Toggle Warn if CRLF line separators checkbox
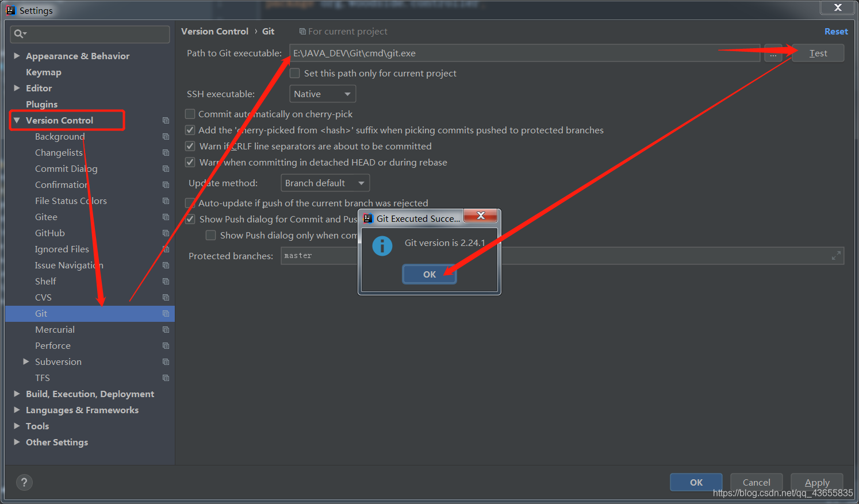This screenshot has width=859, height=504. click(x=190, y=147)
